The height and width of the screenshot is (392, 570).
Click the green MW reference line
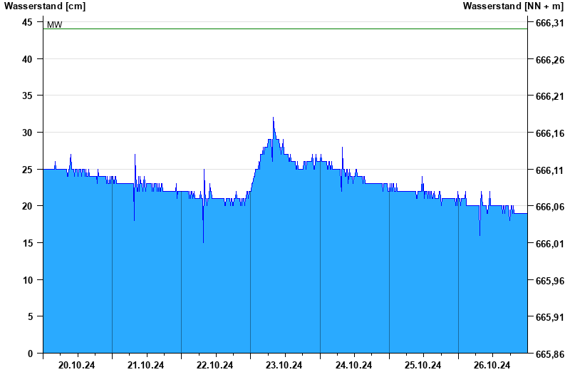point(286,29)
